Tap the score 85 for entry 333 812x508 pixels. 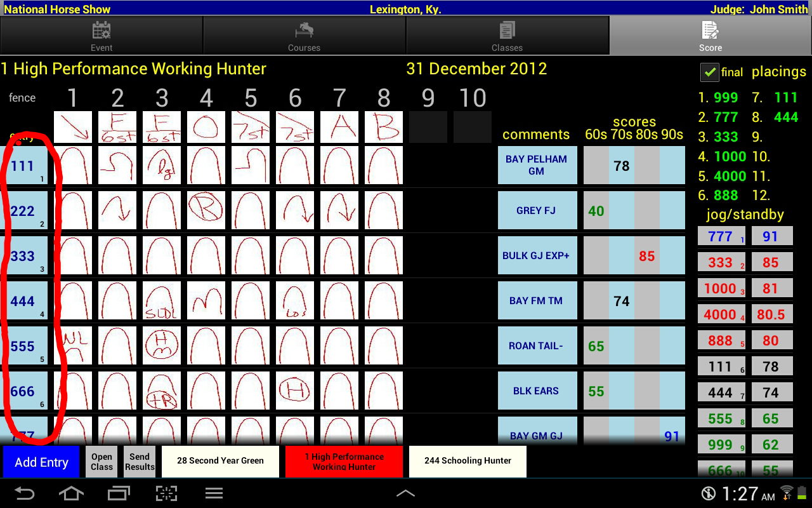pyautogui.click(x=646, y=256)
